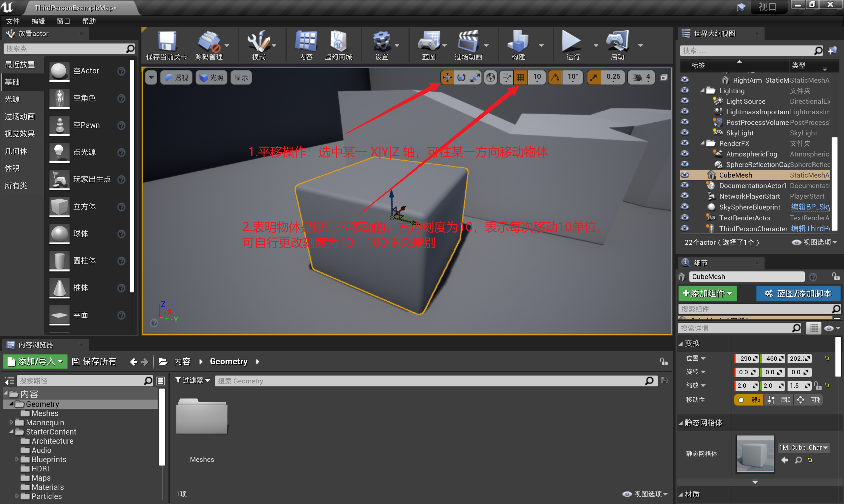The width and height of the screenshot is (844, 504).
Task: Click the Perspective (透视) viewport button
Action: [176, 77]
